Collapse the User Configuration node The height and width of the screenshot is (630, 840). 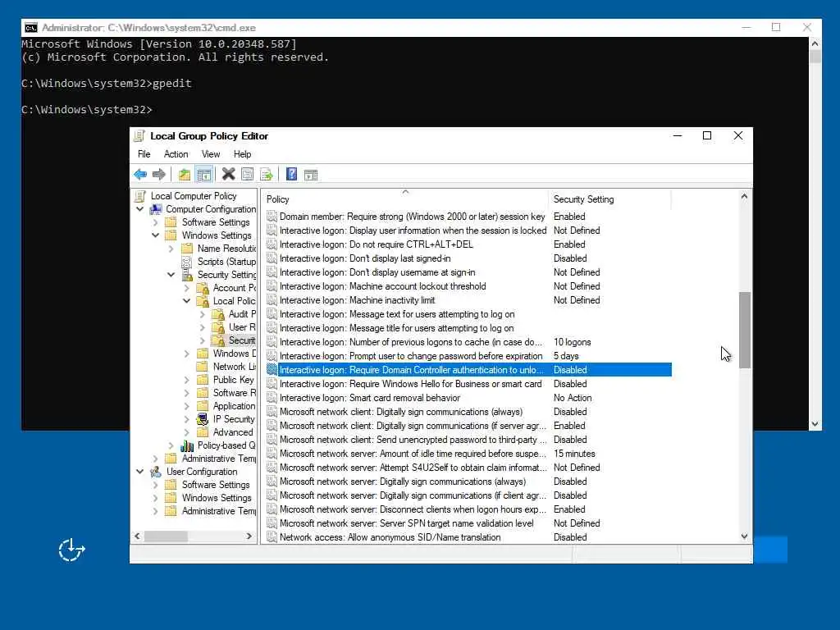(x=139, y=472)
